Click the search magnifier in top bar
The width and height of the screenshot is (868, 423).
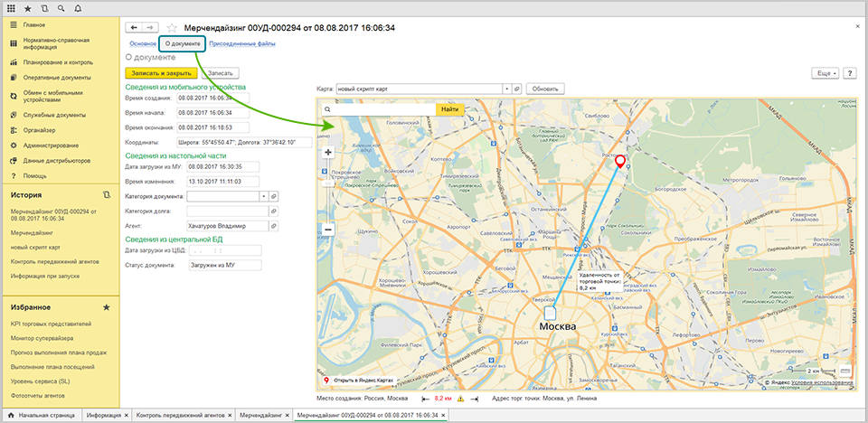61,9
